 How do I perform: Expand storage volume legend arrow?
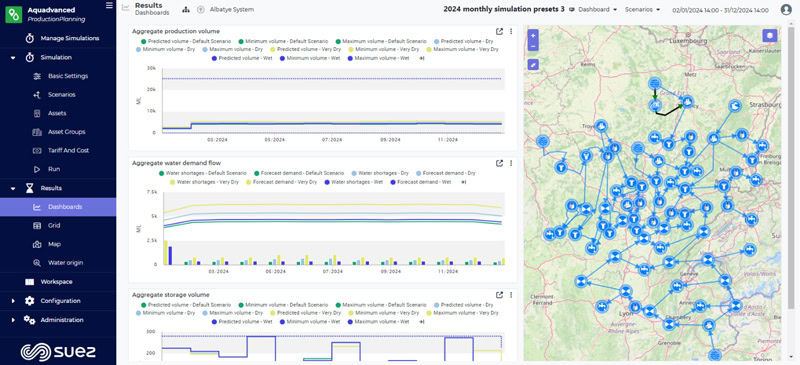tap(422, 322)
